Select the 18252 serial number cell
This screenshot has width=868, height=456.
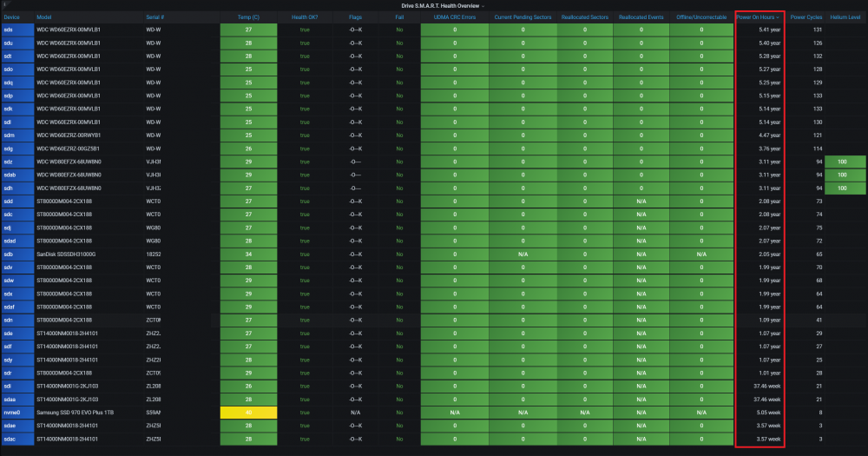pos(154,254)
